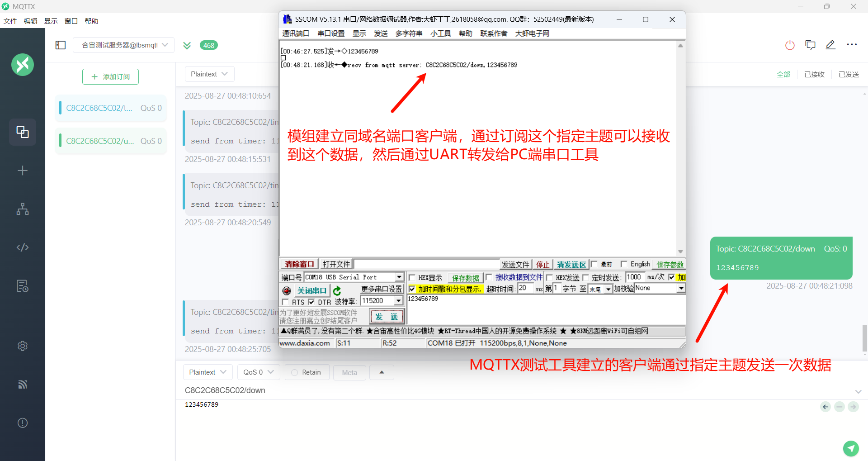Viewport: 868px width, 461px height.
Task: Click the green refresh ports icon in SSCOM
Action: (337, 291)
